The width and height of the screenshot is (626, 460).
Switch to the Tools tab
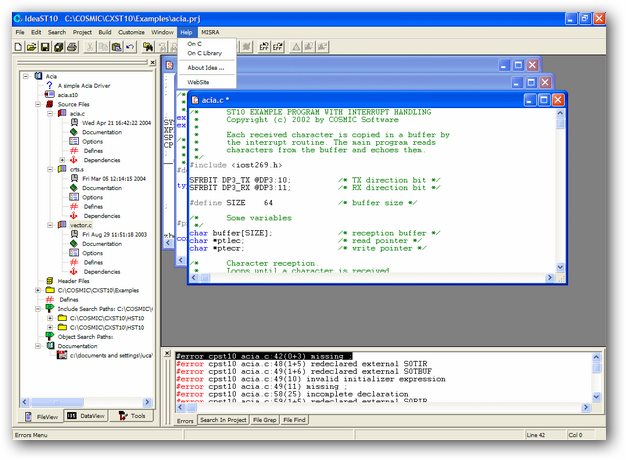tap(132, 416)
